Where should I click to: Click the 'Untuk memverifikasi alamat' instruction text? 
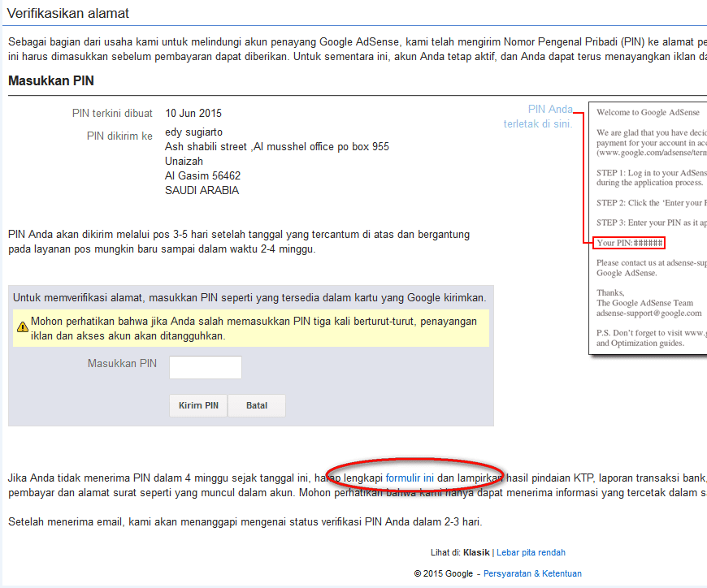pyautogui.click(x=249, y=298)
